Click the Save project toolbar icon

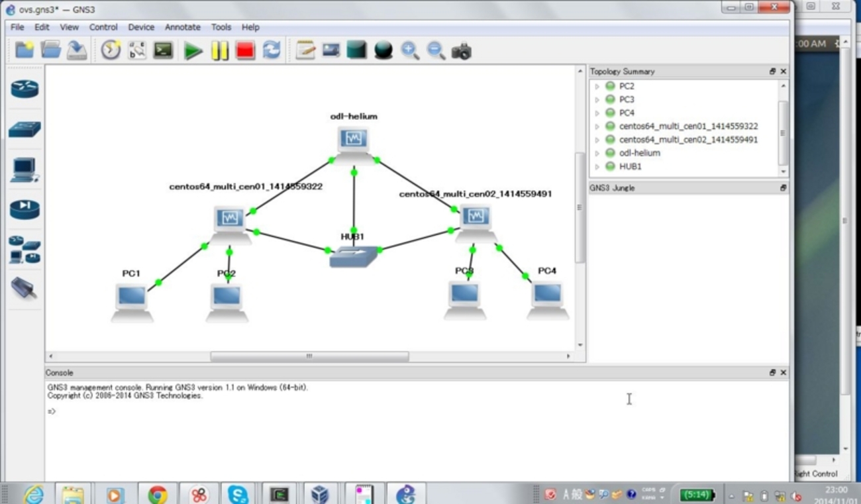(77, 50)
